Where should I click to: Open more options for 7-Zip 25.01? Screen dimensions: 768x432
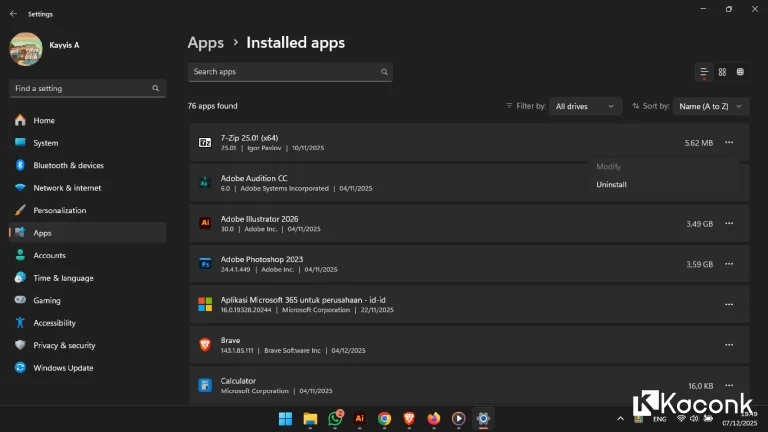[729, 143]
